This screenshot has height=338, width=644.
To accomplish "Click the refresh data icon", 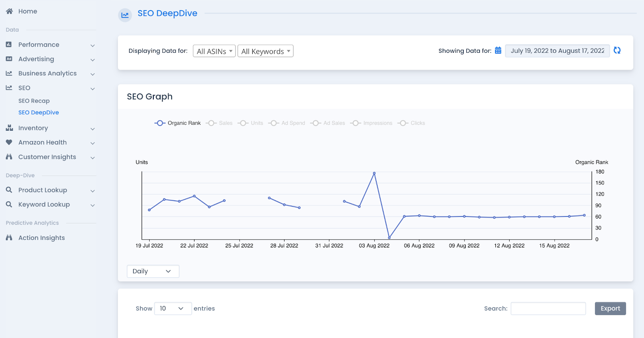I will click(617, 50).
